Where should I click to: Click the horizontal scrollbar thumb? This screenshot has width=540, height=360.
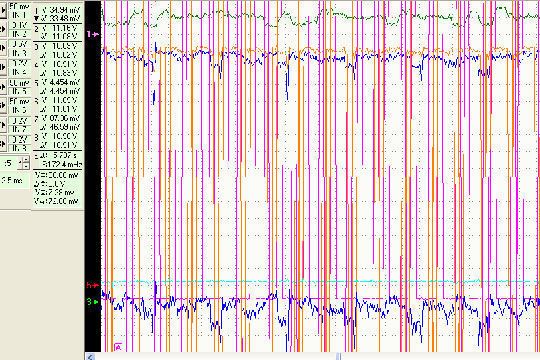click(339, 357)
